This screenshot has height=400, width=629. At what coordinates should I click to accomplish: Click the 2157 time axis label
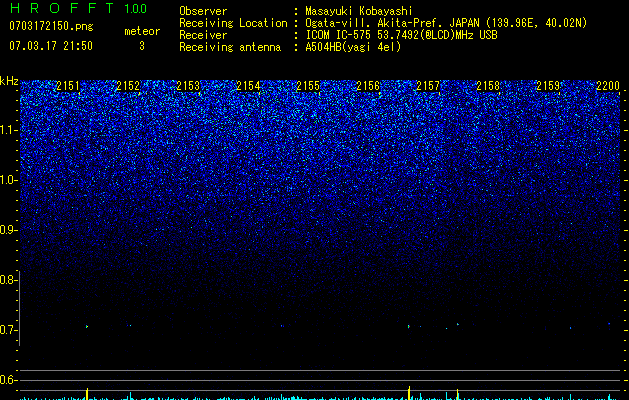428,86
